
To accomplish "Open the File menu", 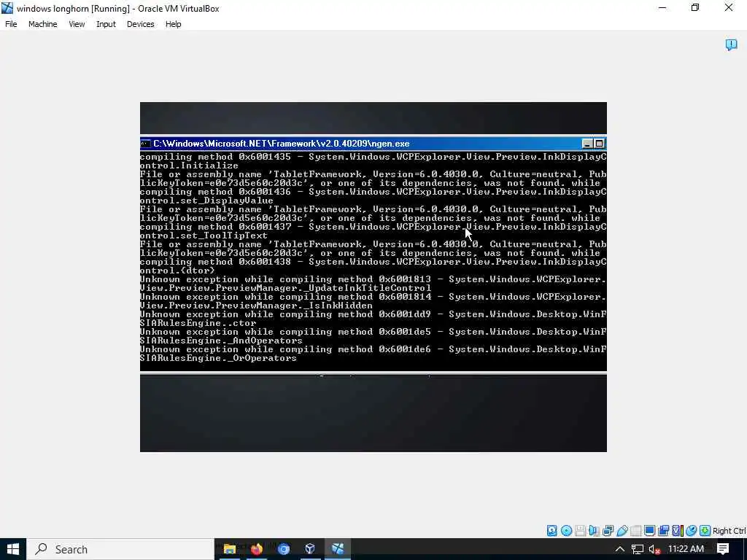I will pyautogui.click(x=11, y=24).
